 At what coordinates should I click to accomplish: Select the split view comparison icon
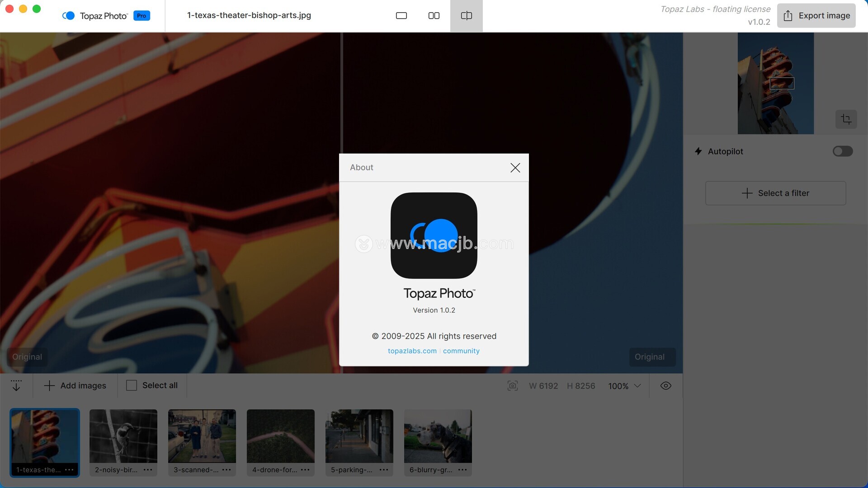point(466,16)
